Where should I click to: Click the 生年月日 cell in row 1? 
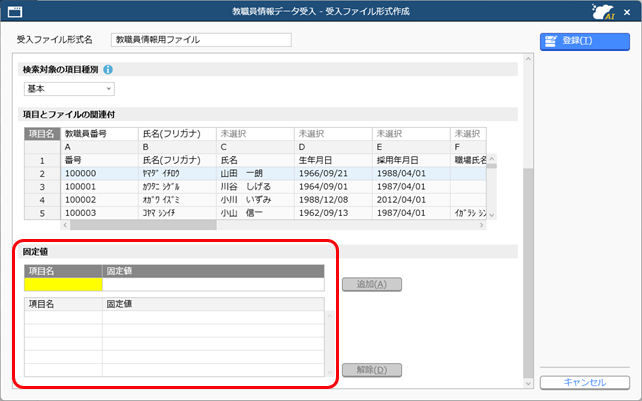[x=333, y=160]
